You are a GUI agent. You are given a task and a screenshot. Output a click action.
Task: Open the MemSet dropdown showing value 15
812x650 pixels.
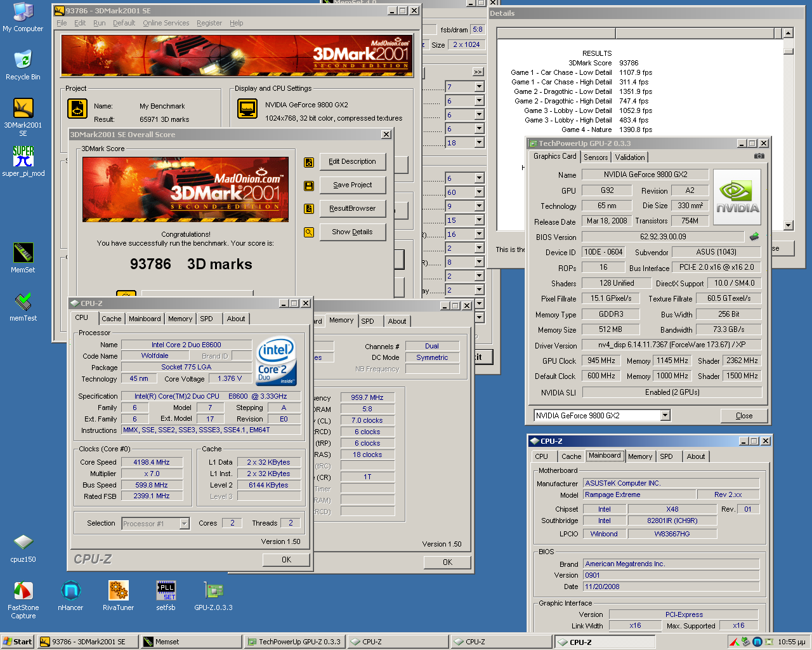point(479,220)
